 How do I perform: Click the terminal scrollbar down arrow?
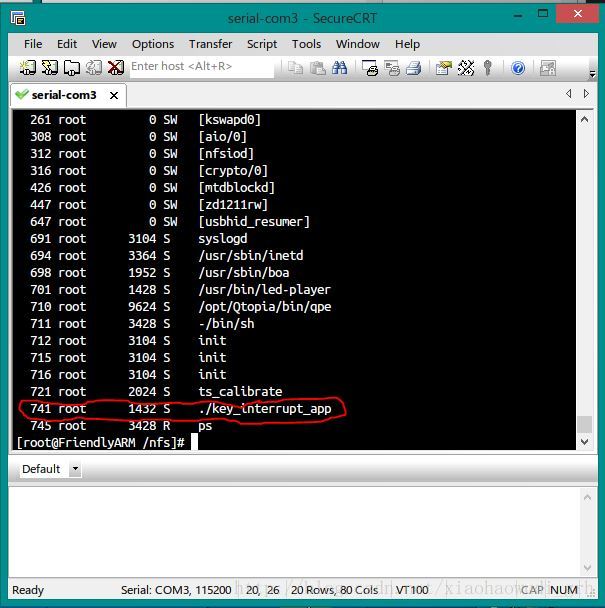coord(584,441)
